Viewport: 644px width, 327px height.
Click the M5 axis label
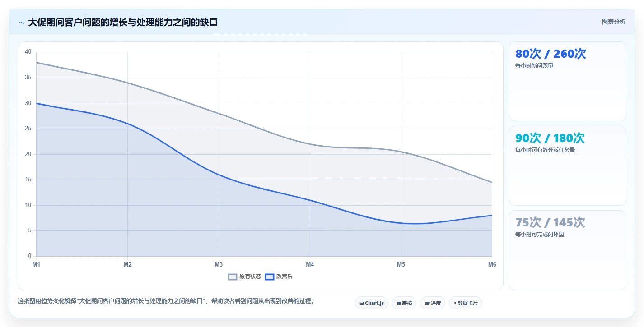pos(401,264)
